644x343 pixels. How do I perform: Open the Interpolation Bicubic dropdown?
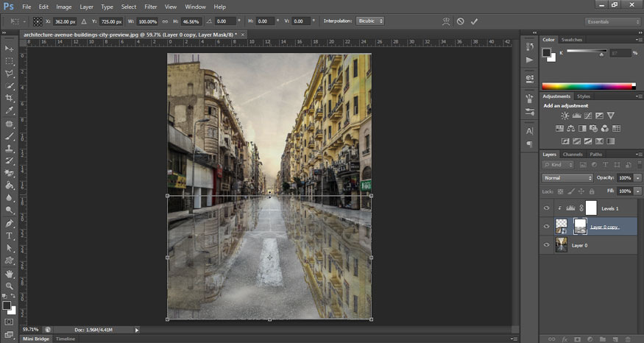pos(370,21)
